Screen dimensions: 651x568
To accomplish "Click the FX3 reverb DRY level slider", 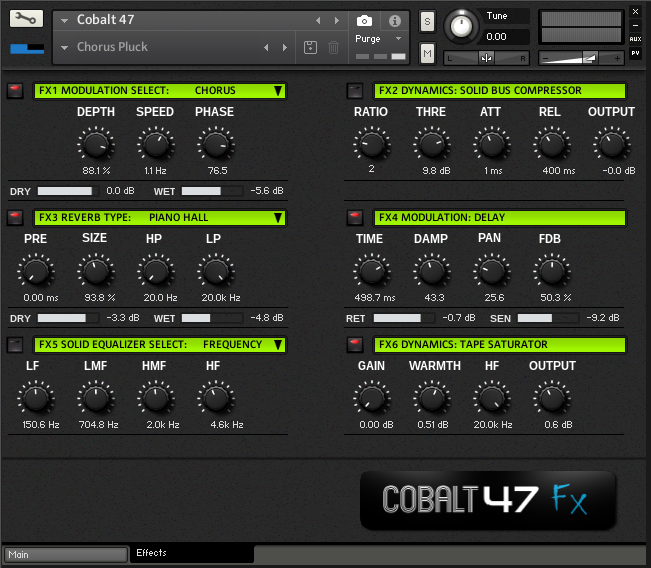I will [68, 318].
